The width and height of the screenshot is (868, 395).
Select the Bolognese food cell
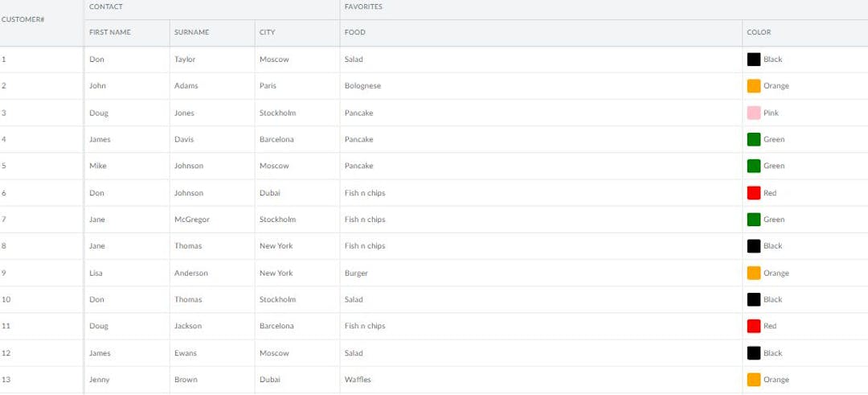coord(362,86)
